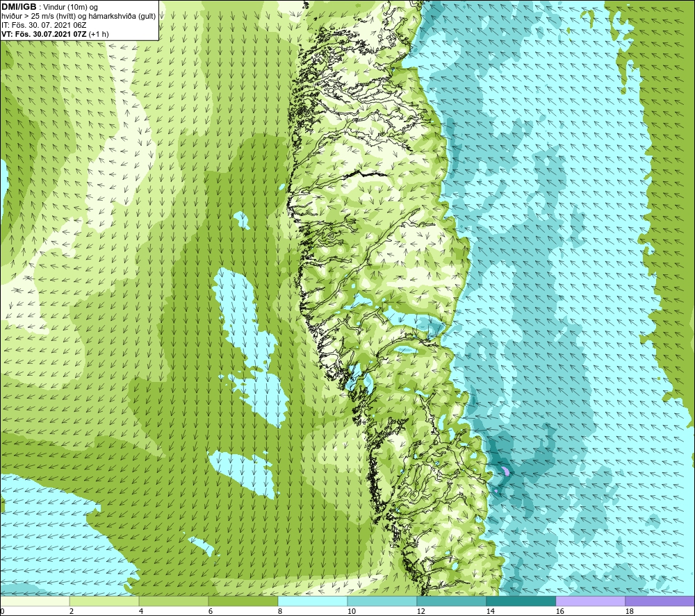
Task: Click the legend scale label 16
Action: point(559,611)
